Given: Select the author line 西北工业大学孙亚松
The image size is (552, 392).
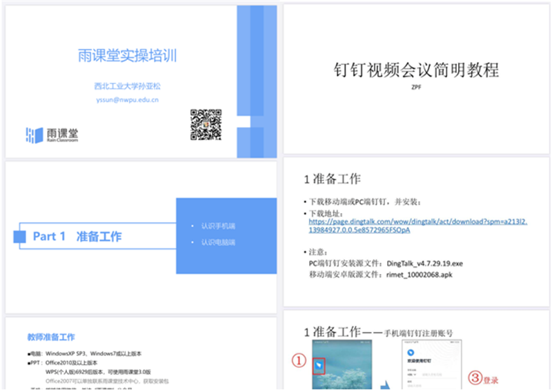Looking at the screenshot, I should (128, 86).
